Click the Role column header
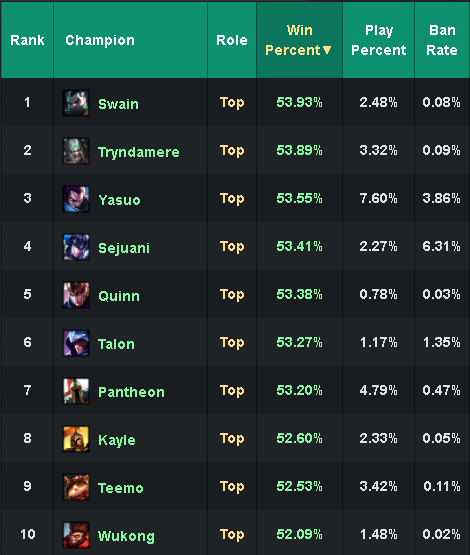 pos(232,40)
